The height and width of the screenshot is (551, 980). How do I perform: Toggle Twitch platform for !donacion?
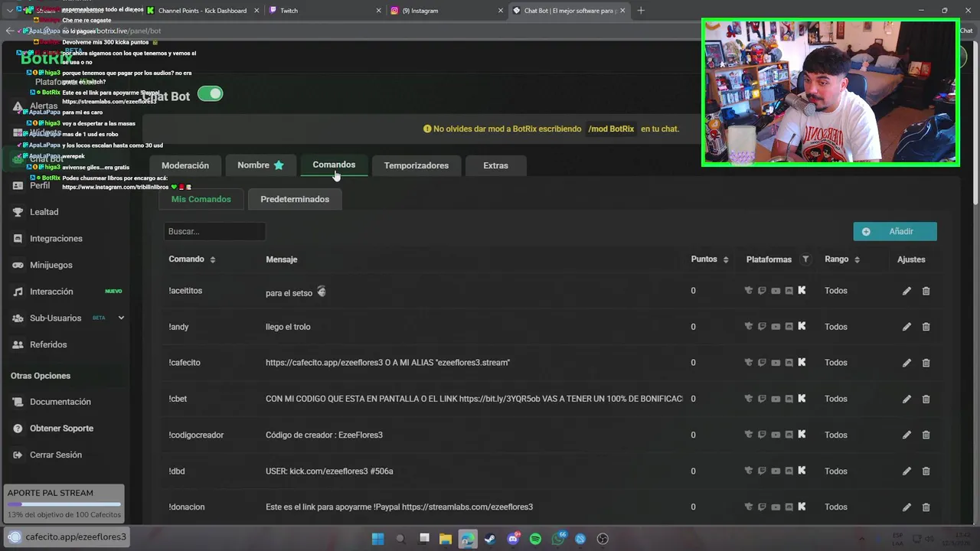(x=762, y=507)
